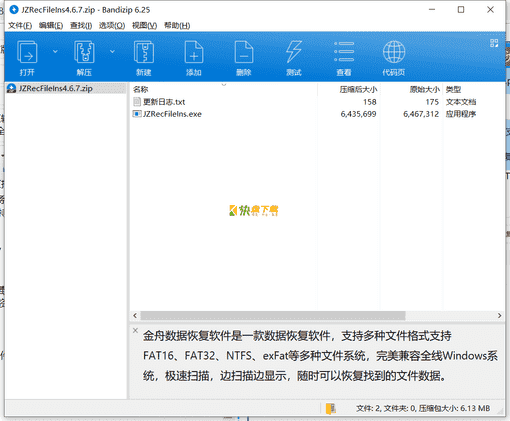The width and height of the screenshot is (510, 421).
Task: Click the Delete (删除) toolbar icon
Action: click(x=244, y=52)
